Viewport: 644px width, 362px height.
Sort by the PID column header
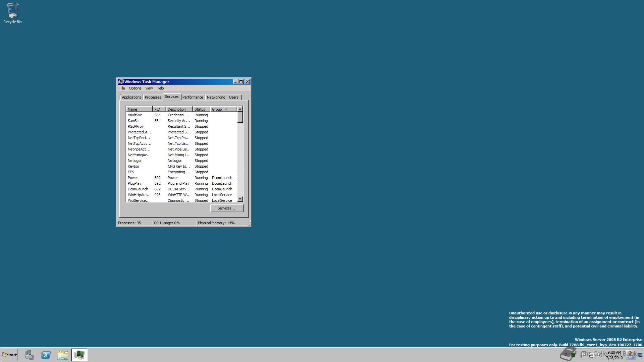click(x=159, y=109)
